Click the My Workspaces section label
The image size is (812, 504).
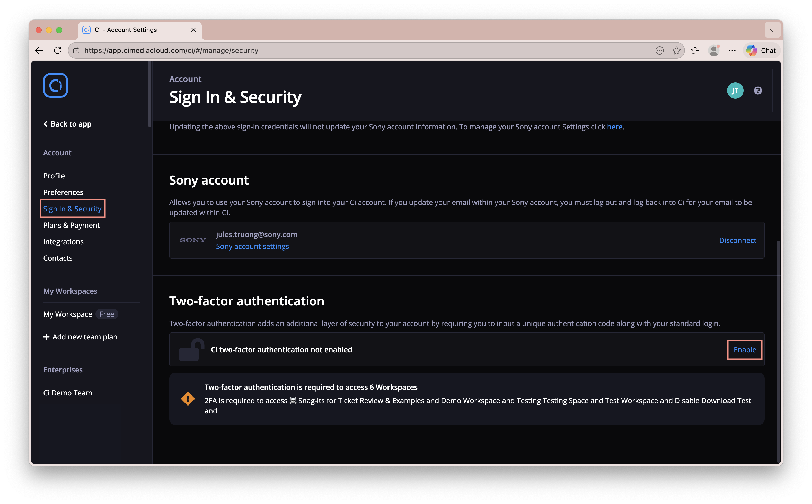70,291
